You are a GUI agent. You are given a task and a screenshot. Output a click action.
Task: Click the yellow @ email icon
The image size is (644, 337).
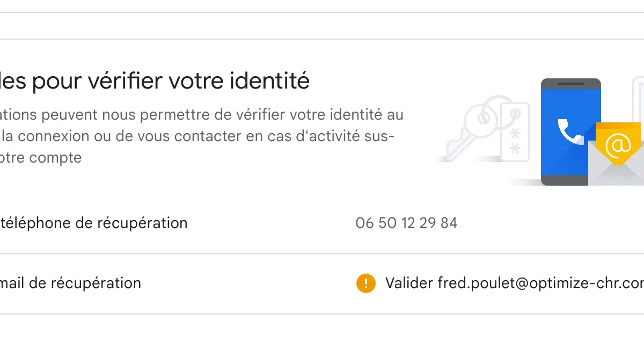(618, 144)
